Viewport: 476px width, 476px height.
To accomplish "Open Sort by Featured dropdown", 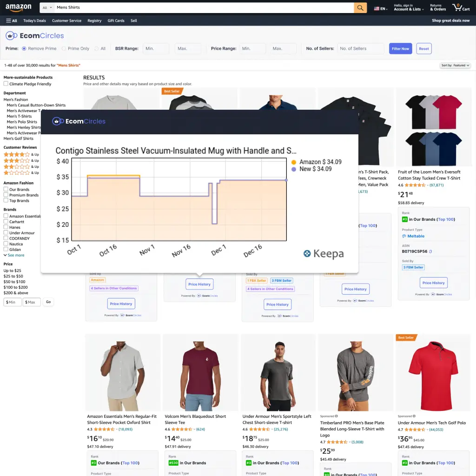I will click(x=455, y=65).
